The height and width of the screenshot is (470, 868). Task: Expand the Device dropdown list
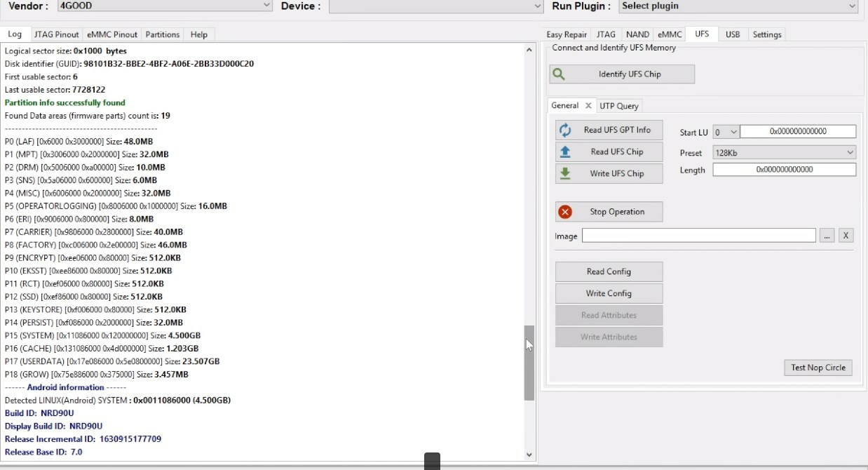(435, 6)
